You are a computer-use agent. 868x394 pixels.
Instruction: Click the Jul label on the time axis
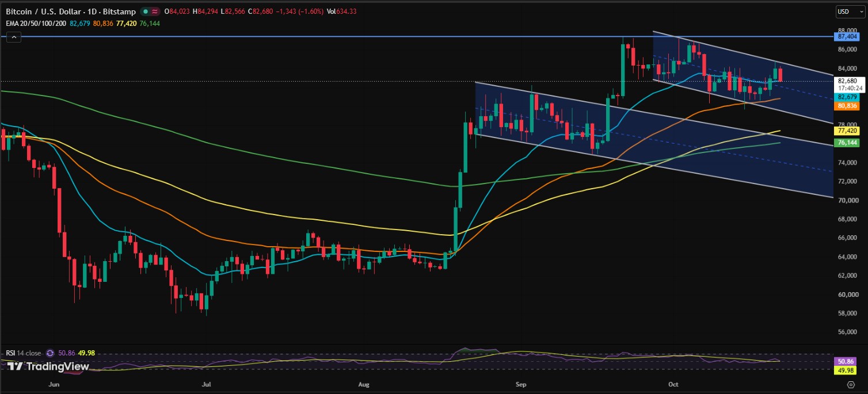pos(205,383)
